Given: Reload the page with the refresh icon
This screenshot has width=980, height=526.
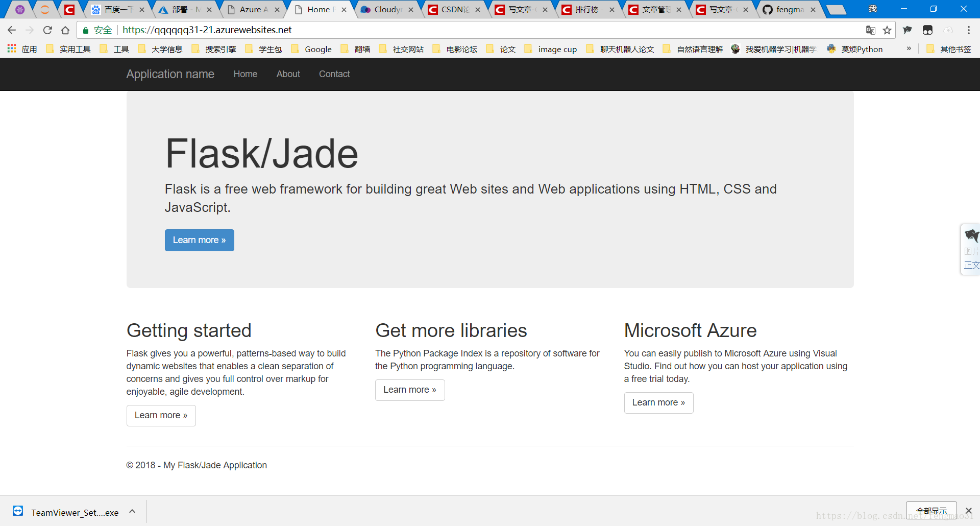Looking at the screenshot, I should [47, 30].
